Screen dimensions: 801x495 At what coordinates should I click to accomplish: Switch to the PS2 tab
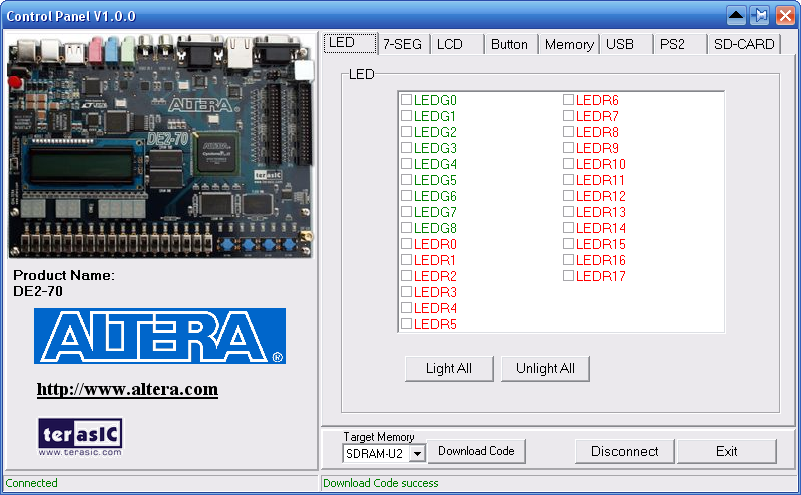[680, 44]
